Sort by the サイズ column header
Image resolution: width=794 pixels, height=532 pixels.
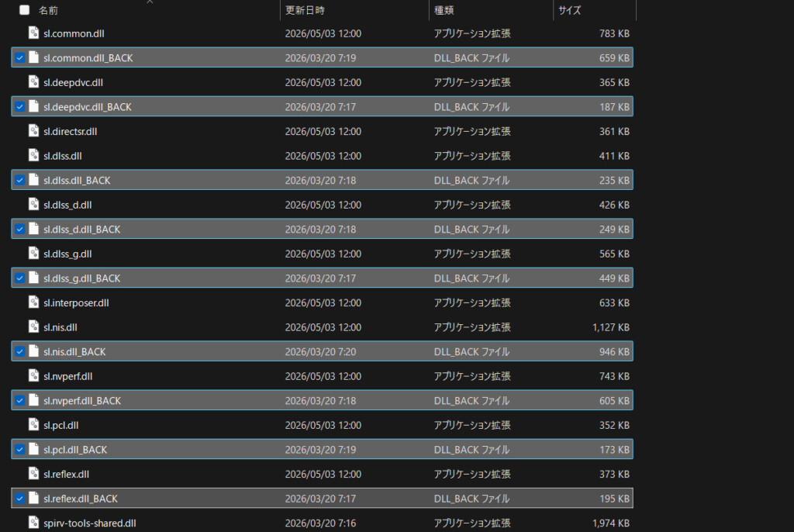(570, 10)
